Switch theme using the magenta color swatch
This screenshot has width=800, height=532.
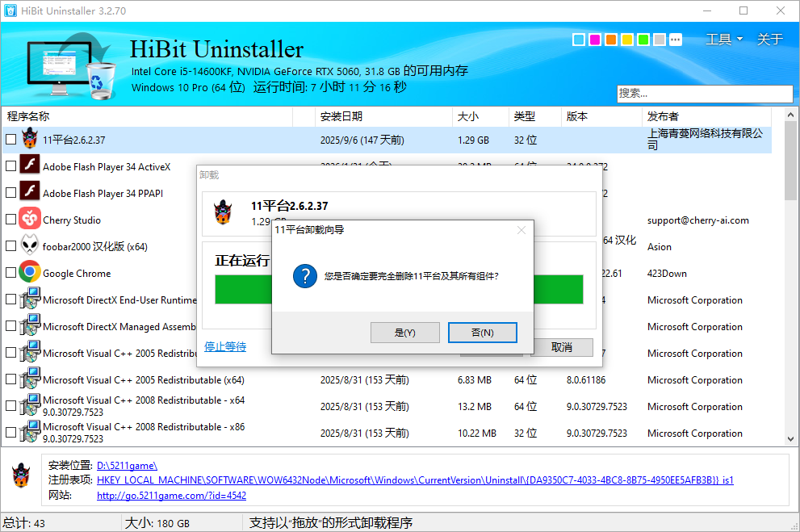coord(595,39)
